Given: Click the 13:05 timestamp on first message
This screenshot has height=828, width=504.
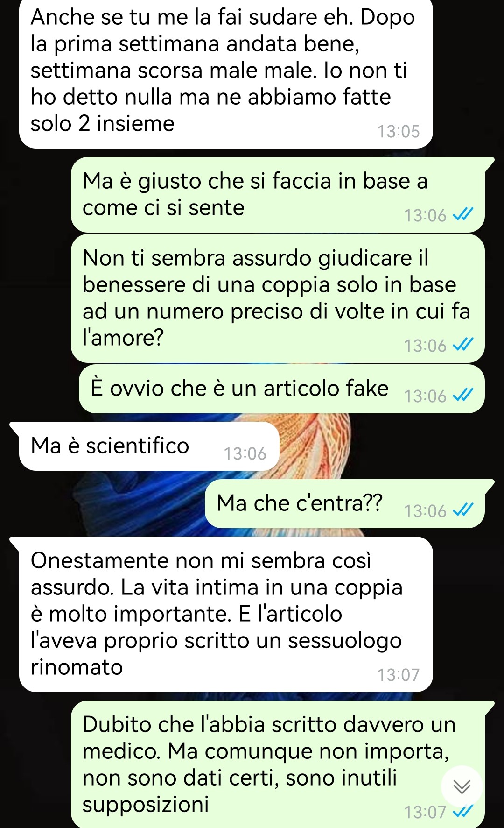Looking at the screenshot, I should click(x=399, y=132).
